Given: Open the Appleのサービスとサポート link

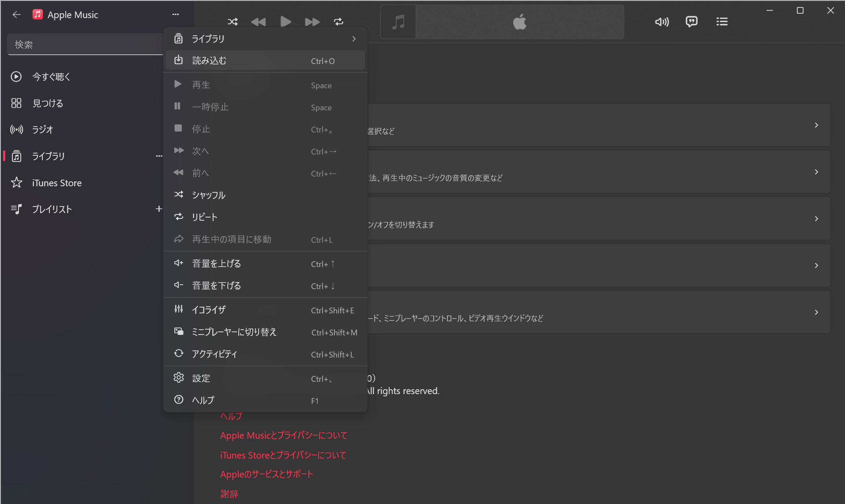Looking at the screenshot, I should 267,474.
